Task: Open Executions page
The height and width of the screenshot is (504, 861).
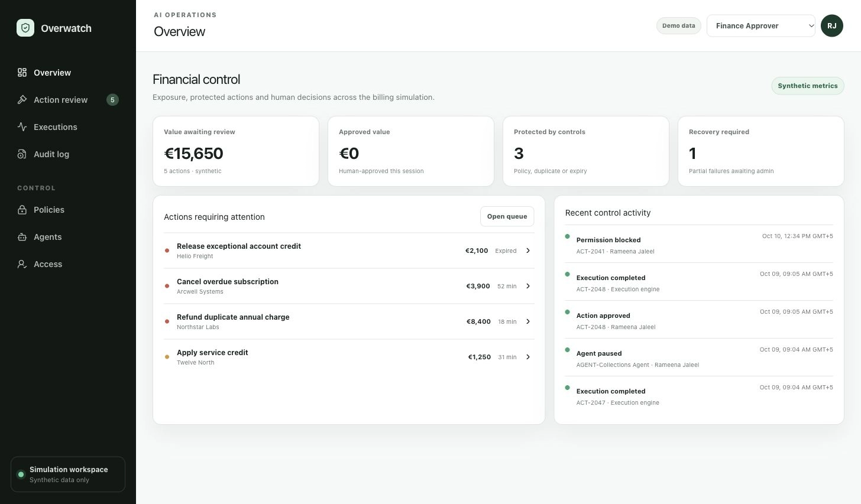Action: pos(68,127)
